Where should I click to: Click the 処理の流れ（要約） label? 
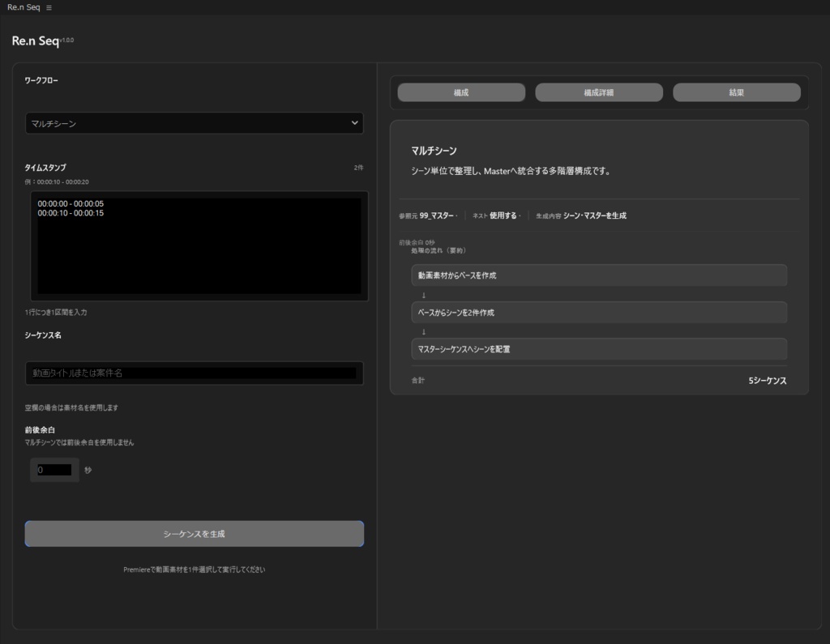pyautogui.click(x=439, y=250)
